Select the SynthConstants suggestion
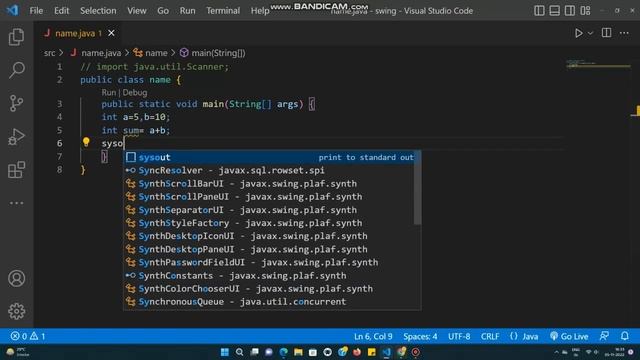 click(269, 276)
